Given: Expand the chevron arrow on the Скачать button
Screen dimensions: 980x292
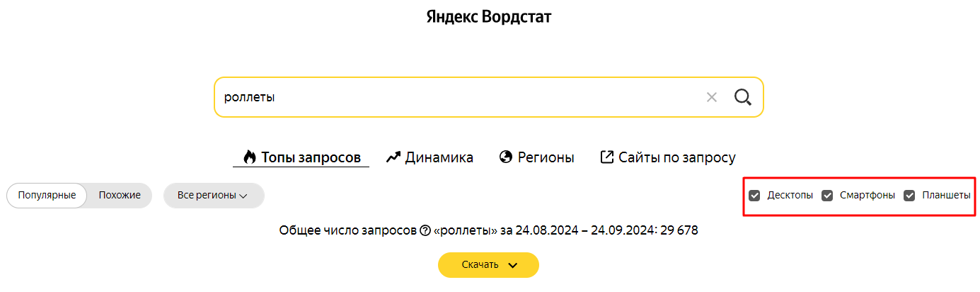Looking at the screenshot, I should pyautogui.click(x=513, y=265).
